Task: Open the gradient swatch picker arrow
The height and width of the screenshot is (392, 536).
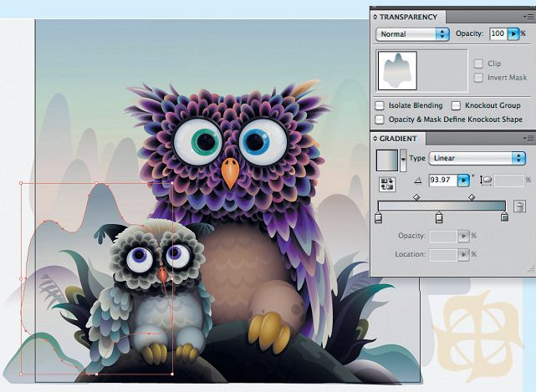Action: pyautogui.click(x=403, y=160)
